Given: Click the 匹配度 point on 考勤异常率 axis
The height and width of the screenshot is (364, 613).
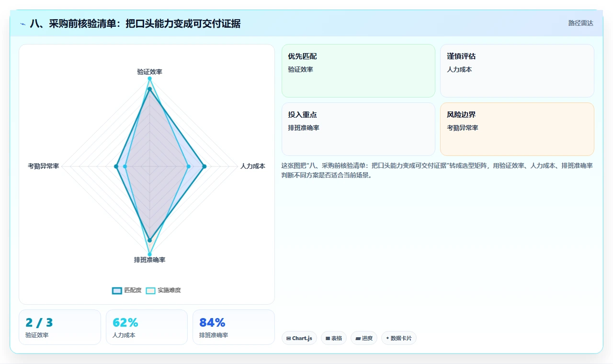Looking at the screenshot, I should point(116,166).
